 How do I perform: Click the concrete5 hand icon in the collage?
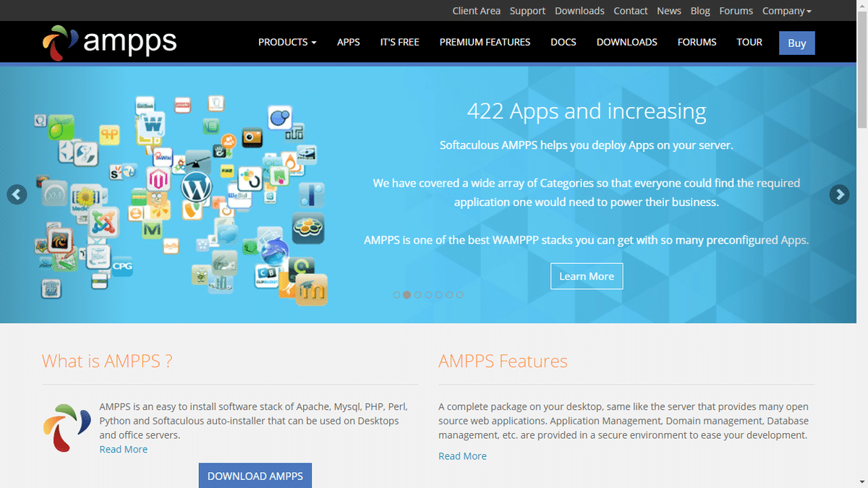(220, 150)
